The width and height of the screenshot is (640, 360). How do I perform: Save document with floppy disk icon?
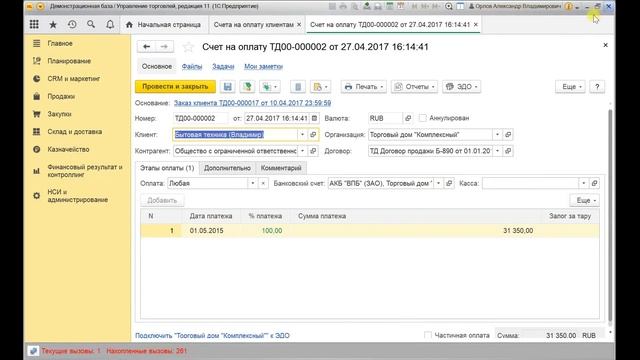point(228,87)
